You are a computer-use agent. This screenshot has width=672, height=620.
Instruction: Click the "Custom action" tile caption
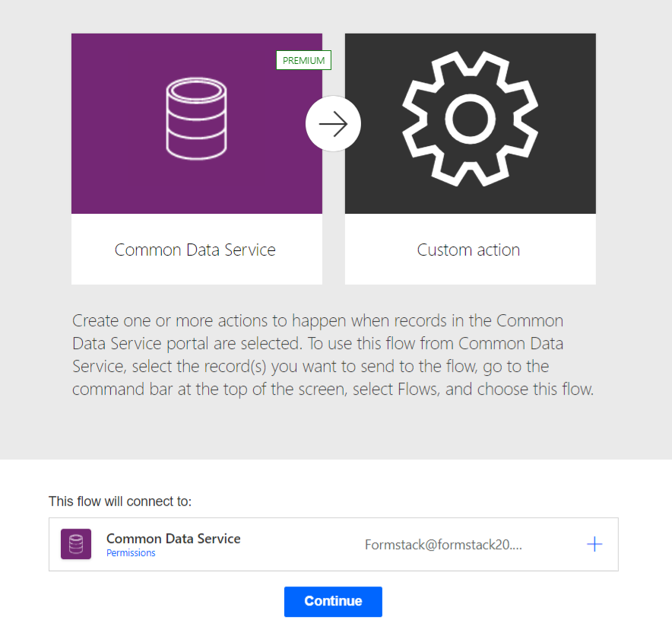[468, 250]
